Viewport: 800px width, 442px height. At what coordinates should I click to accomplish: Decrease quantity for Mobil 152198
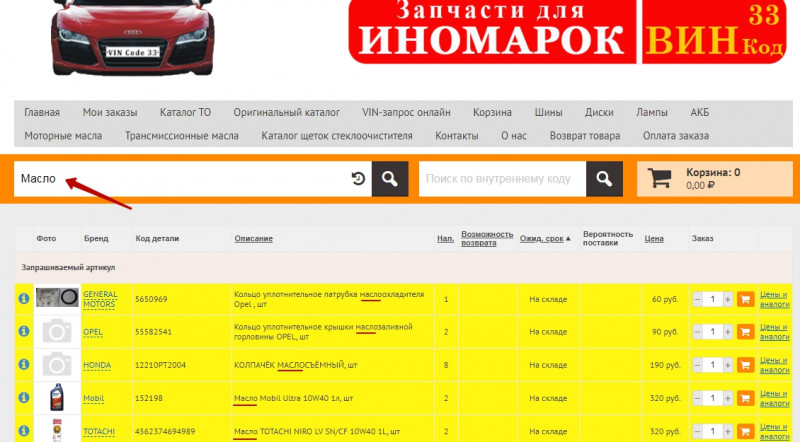point(697,398)
